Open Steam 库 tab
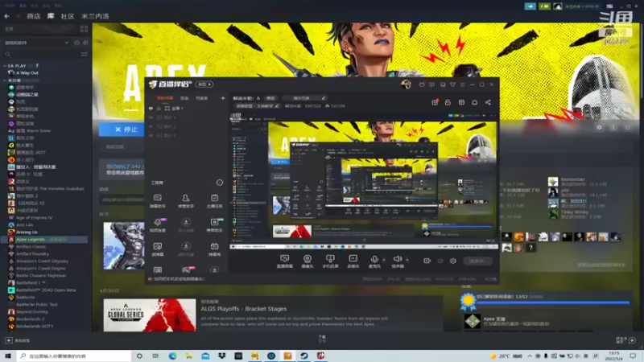Viewport: 644px width, 362px height. [x=51, y=16]
